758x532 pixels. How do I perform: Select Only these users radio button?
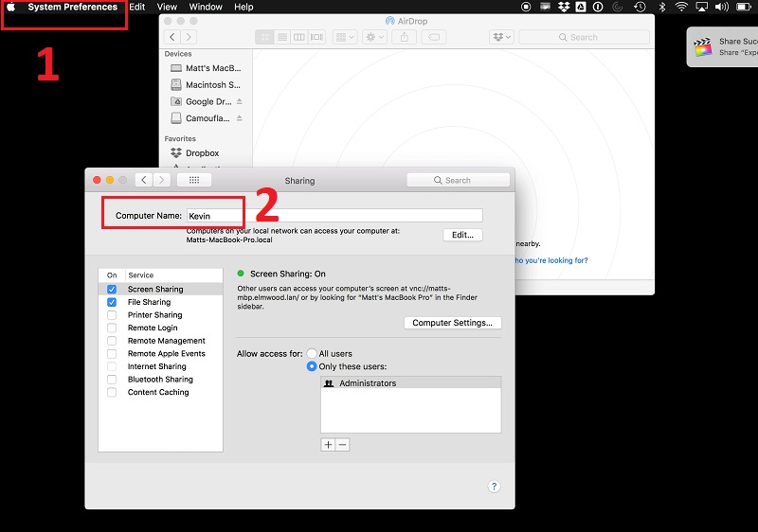point(312,366)
